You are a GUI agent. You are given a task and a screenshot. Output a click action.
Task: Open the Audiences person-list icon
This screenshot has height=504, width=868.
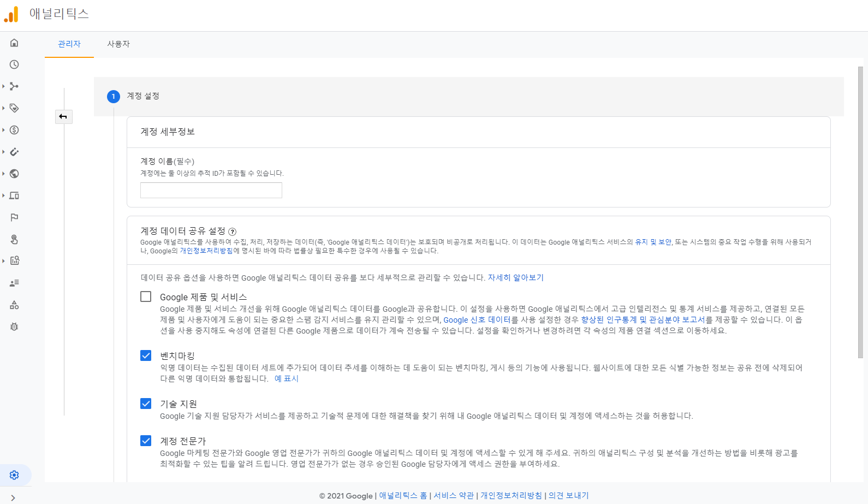point(14,283)
